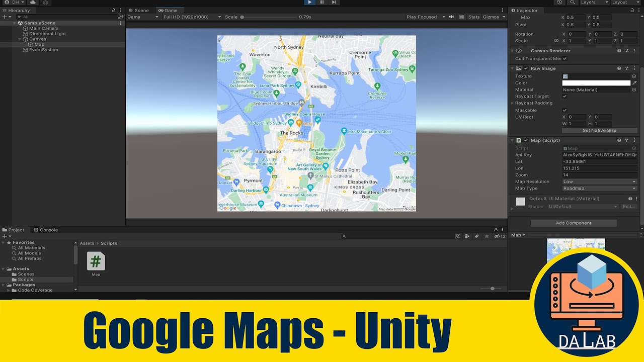Click the Api Key input field
Viewport: 644px width, 362px height.
599,155
